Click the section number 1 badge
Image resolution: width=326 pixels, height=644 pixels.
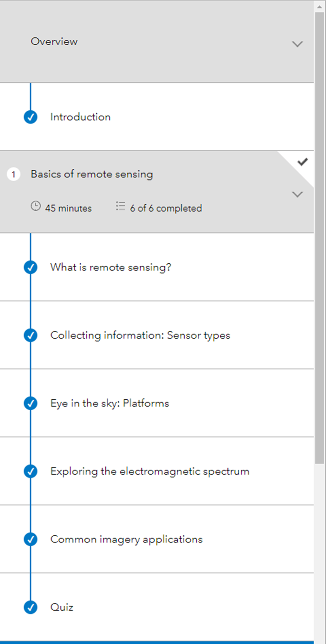13,175
